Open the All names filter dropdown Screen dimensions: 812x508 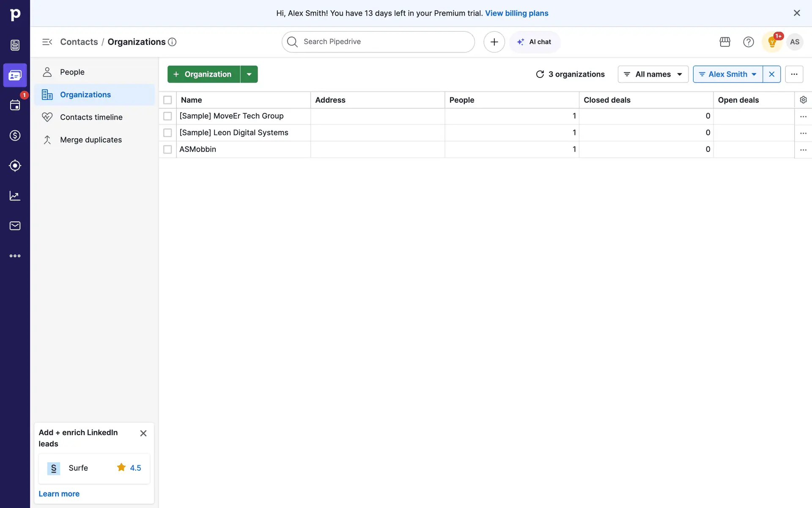point(653,74)
